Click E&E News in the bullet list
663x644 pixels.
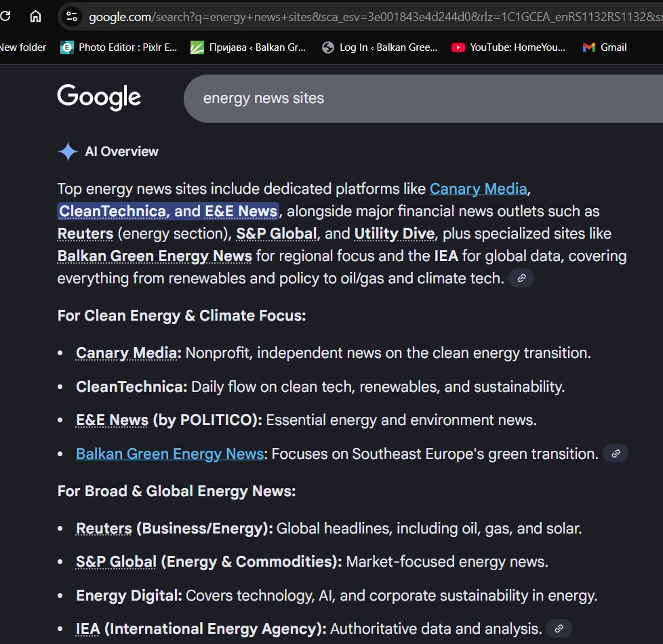tap(112, 420)
